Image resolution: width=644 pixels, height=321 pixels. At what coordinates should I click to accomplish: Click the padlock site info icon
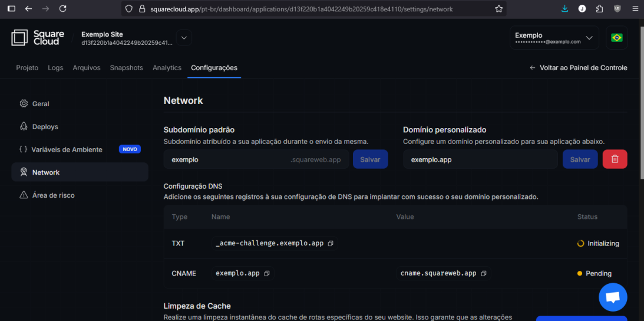(141, 9)
